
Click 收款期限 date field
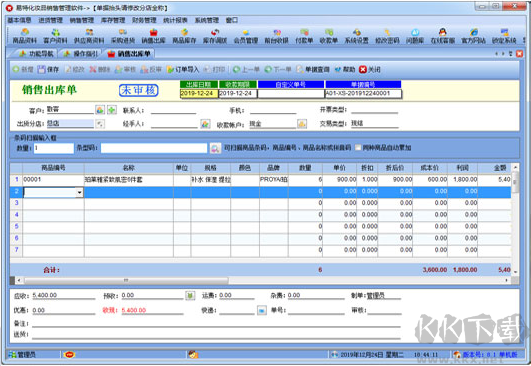(238, 93)
